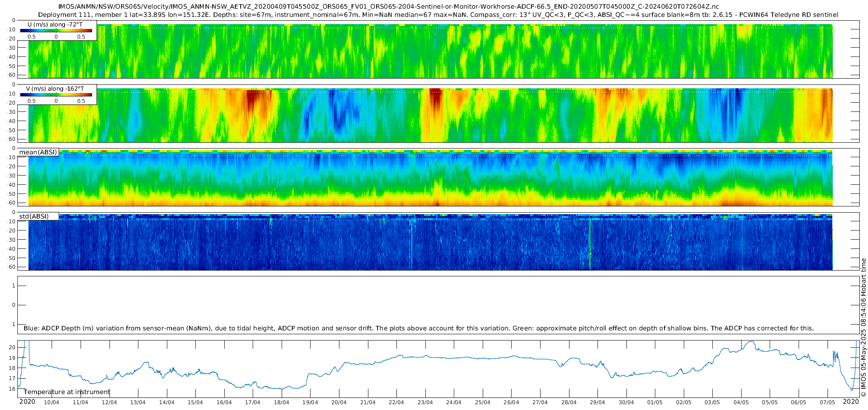Viewport: 868px width, 410px height.
Task: Click the 23/04 date tick label
Action: [425, 402]
